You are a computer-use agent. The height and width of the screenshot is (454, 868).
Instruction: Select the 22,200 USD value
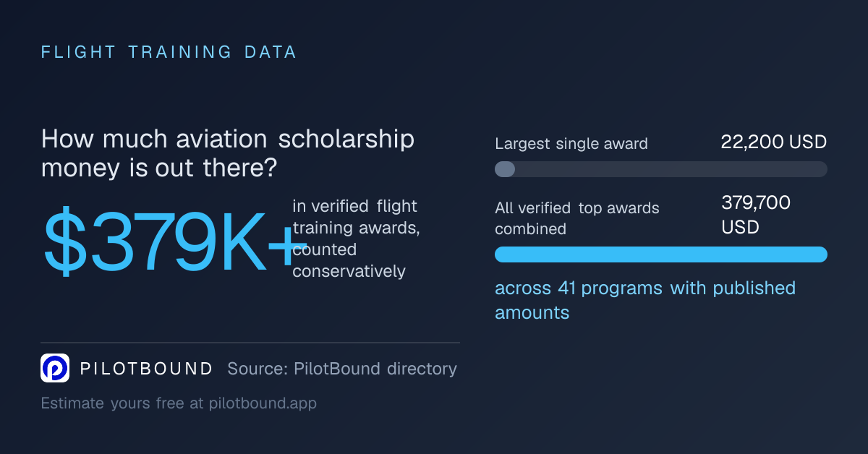coord(774,142)
